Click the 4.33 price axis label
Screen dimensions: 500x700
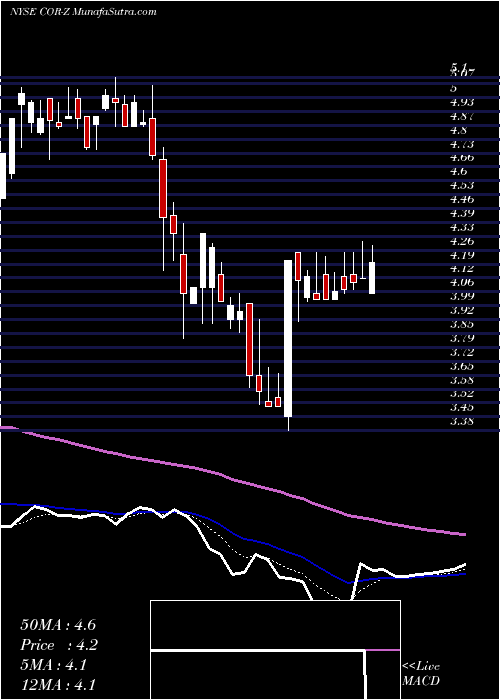(462, 227)
